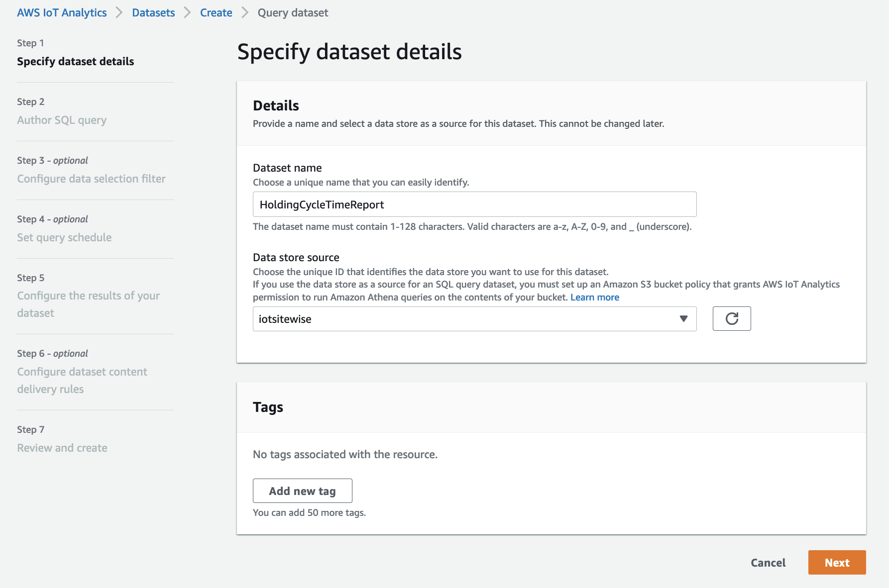Click the Add new tag button
The image size is (889, 588).
pos(302,490)
